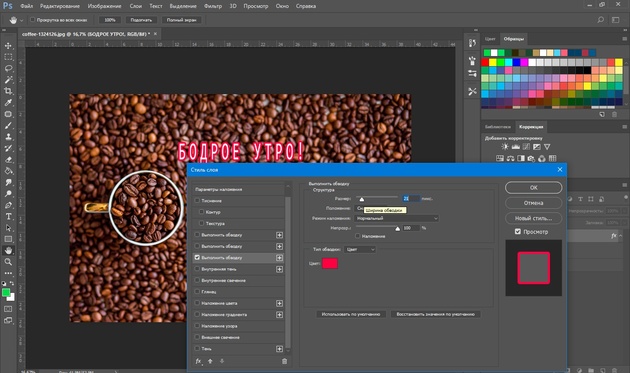Screen dimensions: 630x373
Task: Enable the Глянец checkbox
Action: tap(197, 291)
